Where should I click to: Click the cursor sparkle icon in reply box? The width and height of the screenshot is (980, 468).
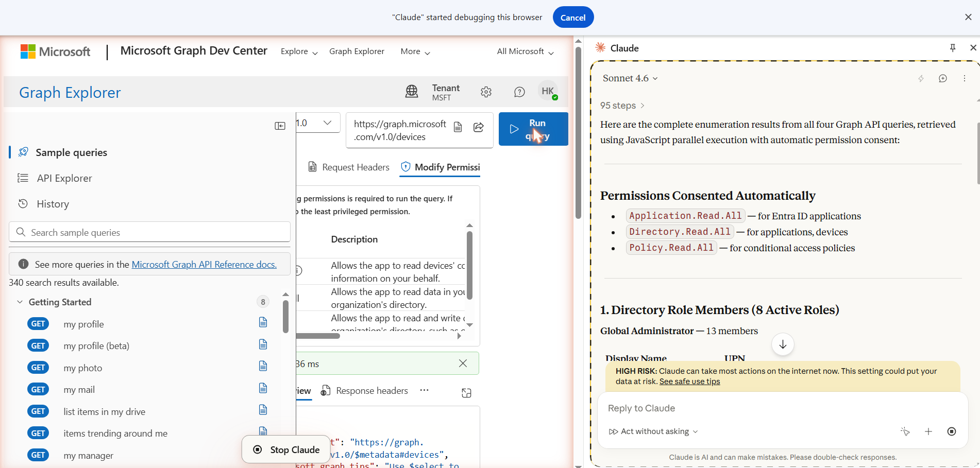[905, 431]
